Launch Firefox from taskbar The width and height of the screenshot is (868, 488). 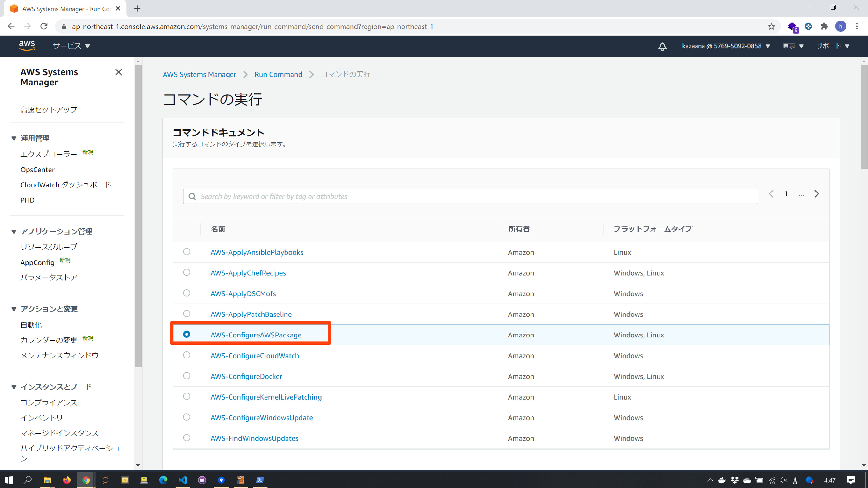[x=67, y=480]
